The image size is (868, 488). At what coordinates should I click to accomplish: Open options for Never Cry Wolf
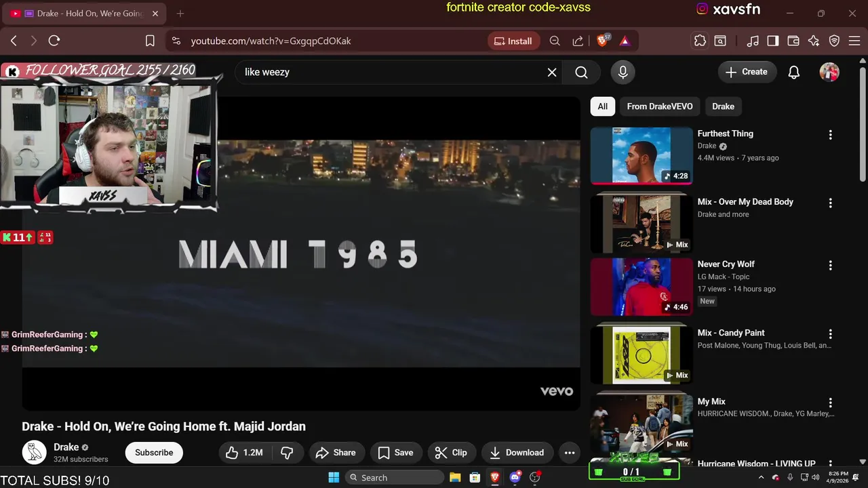pyautogui.click(x=830, y=265)
